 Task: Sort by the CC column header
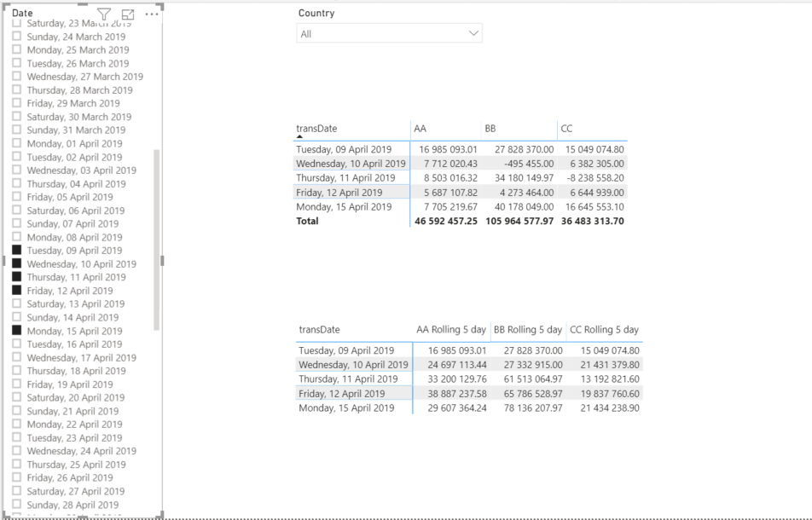point(566,129)
